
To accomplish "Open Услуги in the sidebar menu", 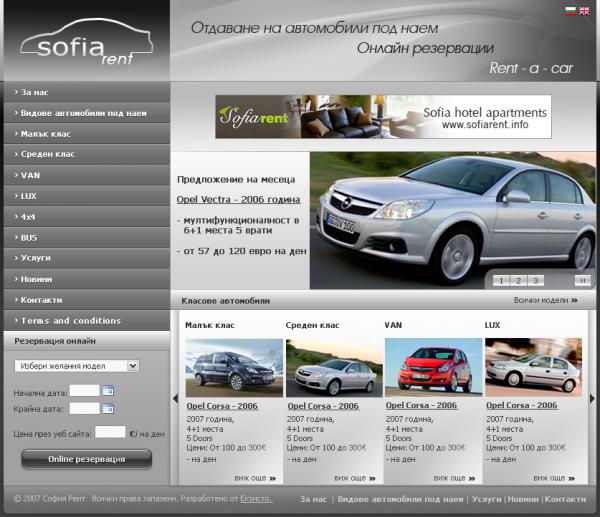I will click(87, 258).
